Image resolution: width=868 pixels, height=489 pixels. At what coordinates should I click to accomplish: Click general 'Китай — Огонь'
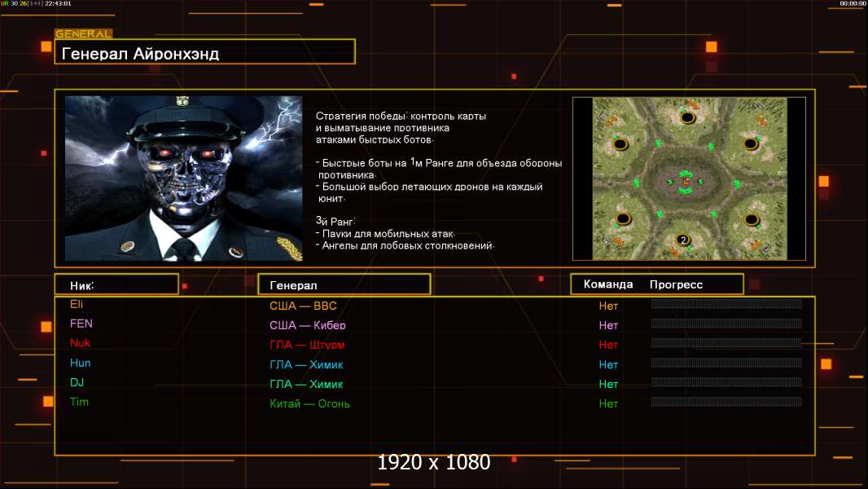coord(309,403)
